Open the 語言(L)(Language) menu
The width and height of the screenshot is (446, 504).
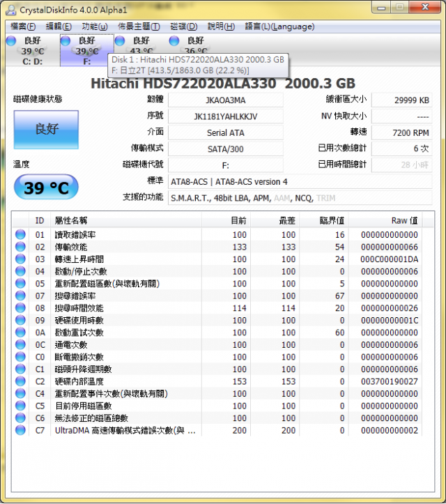click(x=279, y=26)
